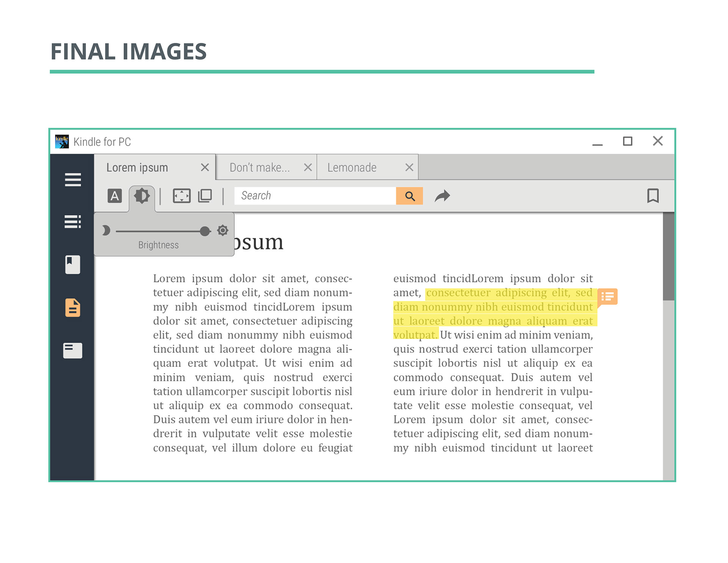Click the sidebar bookmarked book icon

pyautogui.click(x=73, y=264)
